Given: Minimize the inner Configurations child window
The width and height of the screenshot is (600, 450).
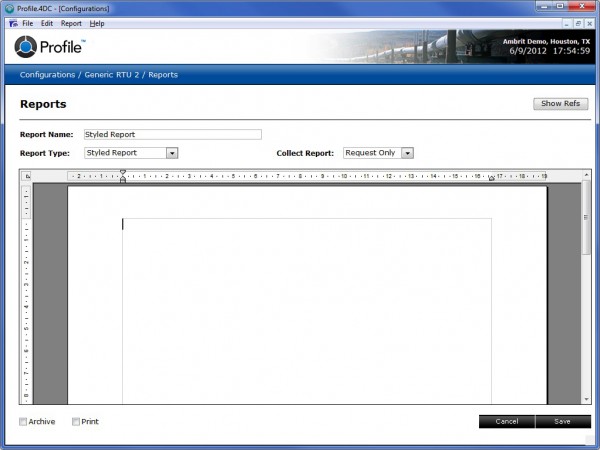Looking at the screenshot, I should click(x=567, y=24).
